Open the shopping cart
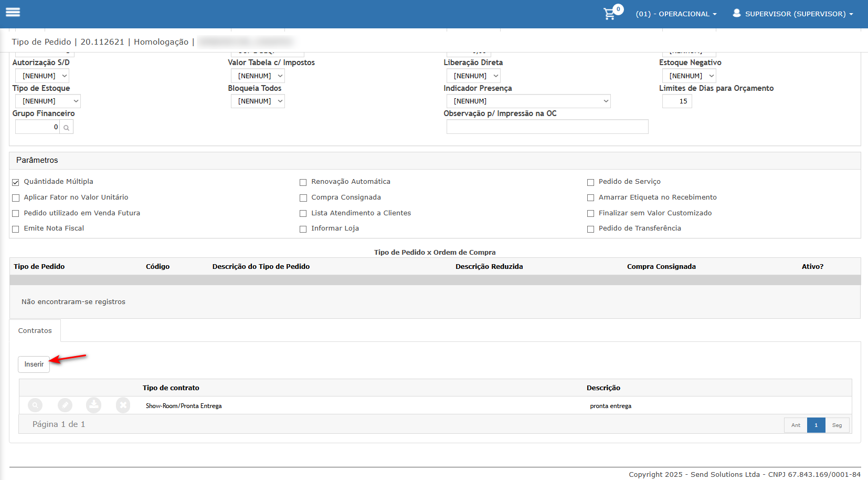This screenshot has height=480, width=868. pyautogui.click(x=609, y=14)
